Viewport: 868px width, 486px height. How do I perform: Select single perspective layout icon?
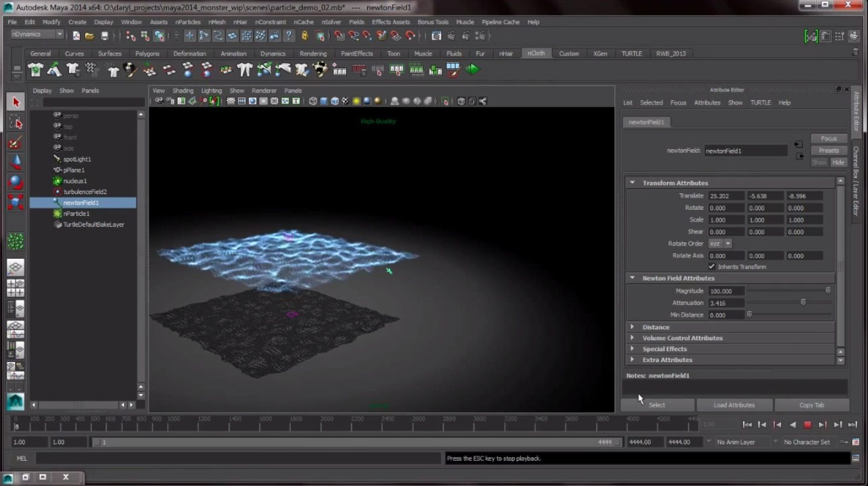[16, 267]
